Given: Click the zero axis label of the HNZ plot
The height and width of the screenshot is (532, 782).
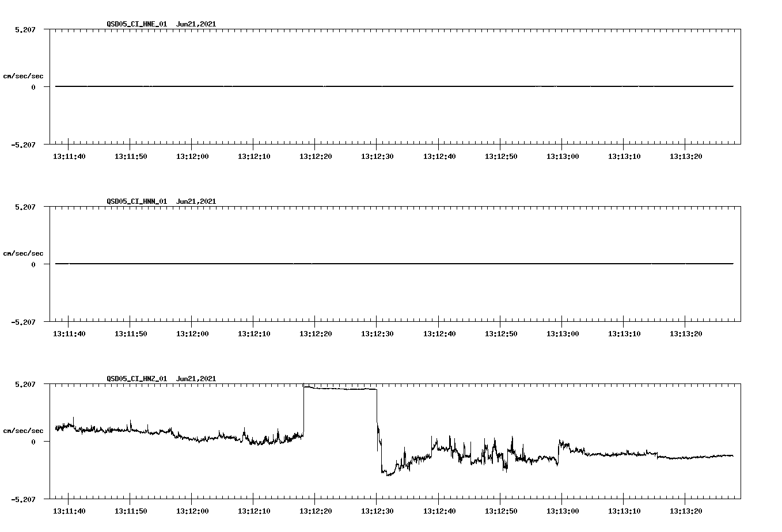Looking at the screenshot, I should click(33, 442).
